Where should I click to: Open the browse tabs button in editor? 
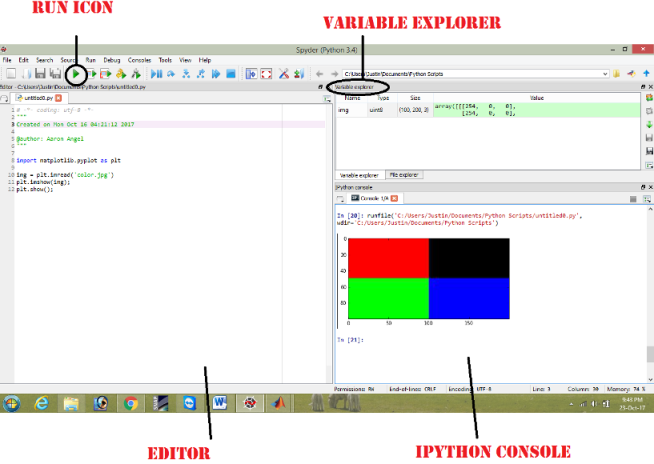coord(5,99)
